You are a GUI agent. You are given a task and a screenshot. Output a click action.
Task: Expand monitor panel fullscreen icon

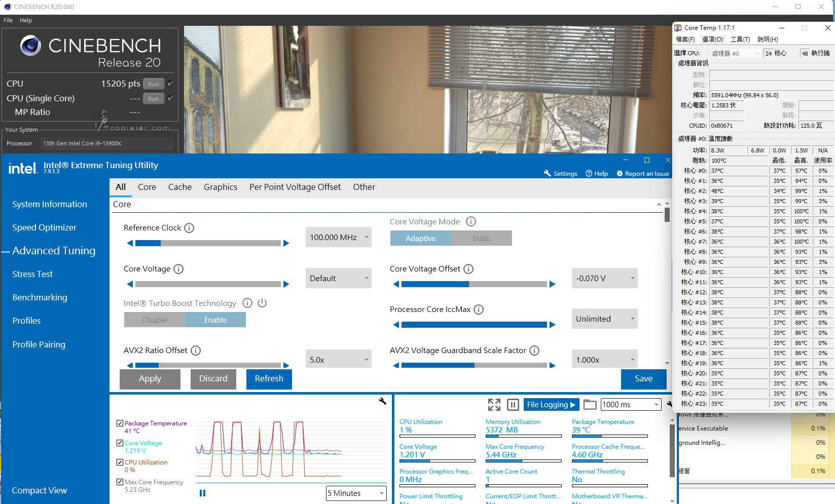click(x=494, y=404)
